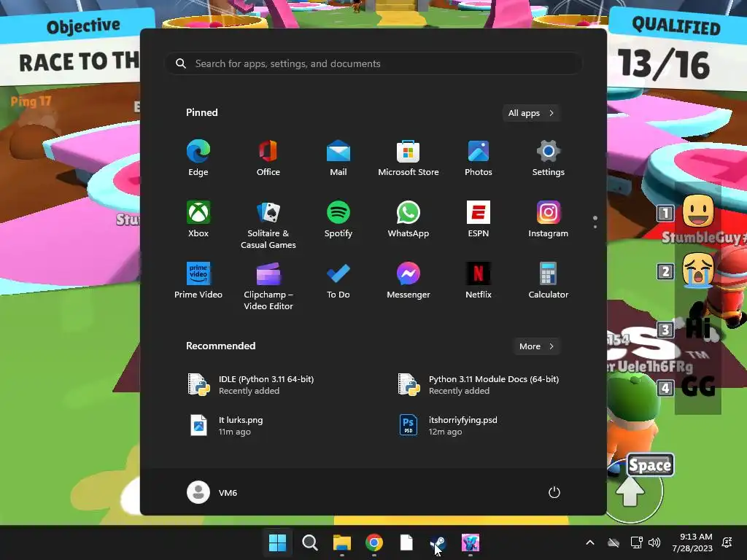Switch to the Stumble Guys game taskbar icon
Screen dimensions: 747x560
point(471,542)
